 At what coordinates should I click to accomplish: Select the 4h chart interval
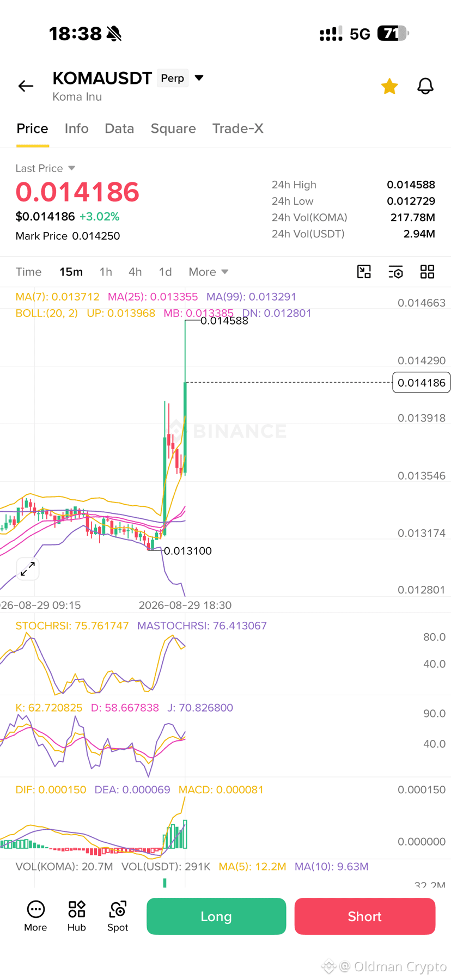tap(135, 272)
